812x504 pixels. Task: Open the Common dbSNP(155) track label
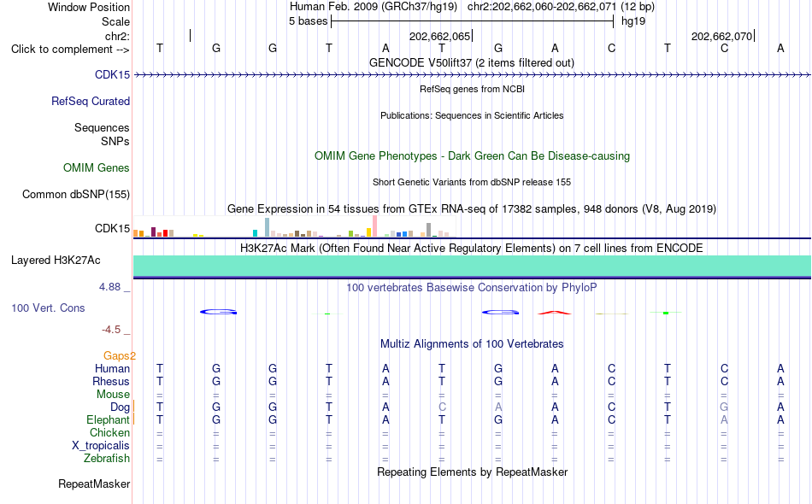point(75,194)
